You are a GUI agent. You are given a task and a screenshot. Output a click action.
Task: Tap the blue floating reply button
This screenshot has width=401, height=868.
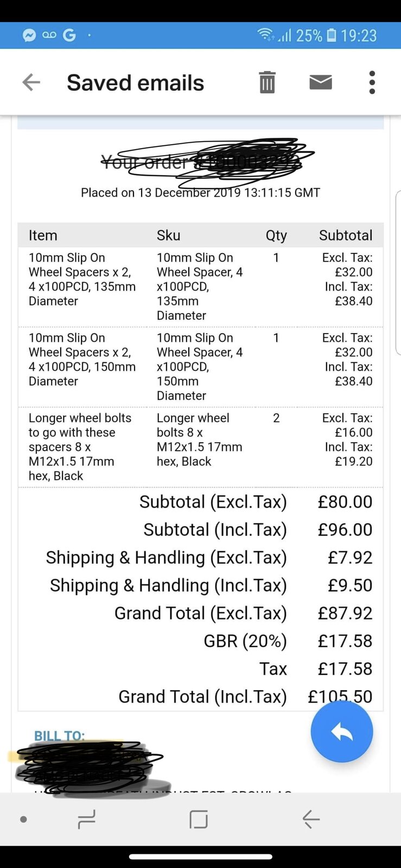341,732
